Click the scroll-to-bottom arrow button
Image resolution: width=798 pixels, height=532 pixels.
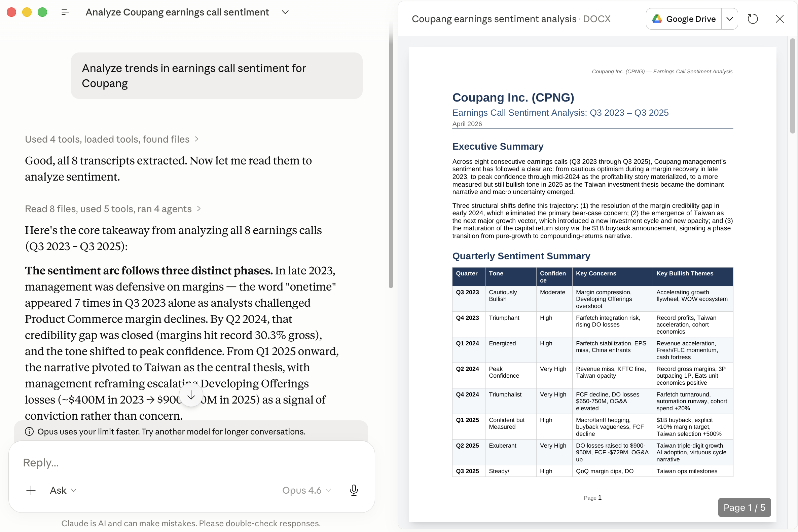191,395
